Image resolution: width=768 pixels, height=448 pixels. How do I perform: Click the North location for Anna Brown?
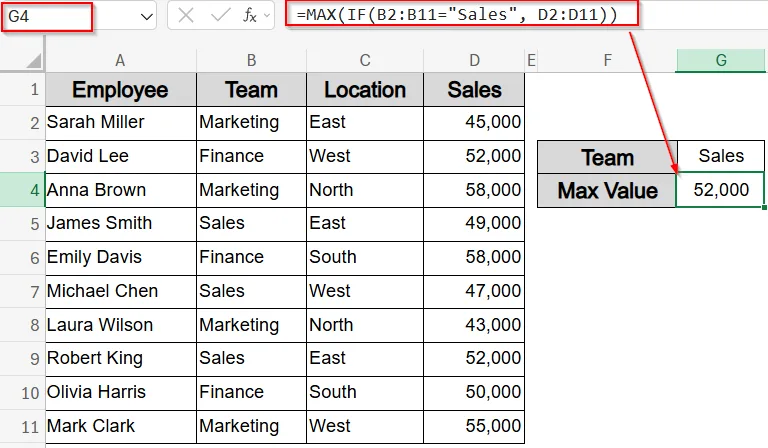click(365, 189)
